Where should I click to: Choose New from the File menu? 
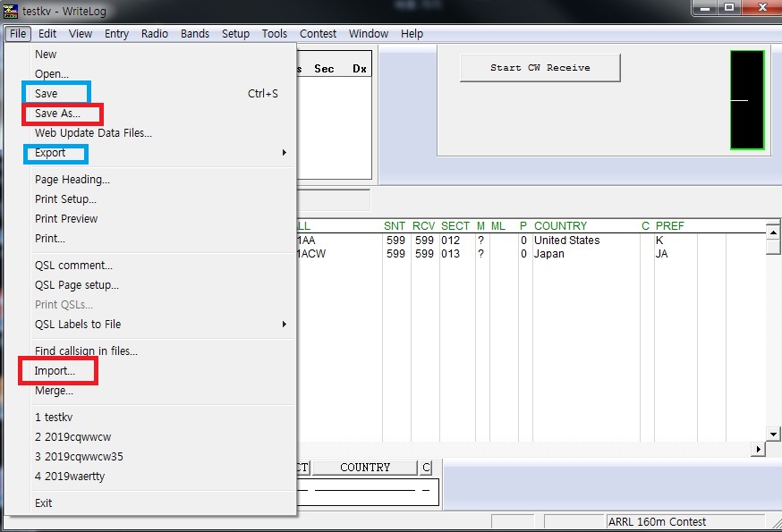pyautogui.click(x=149, y=54)
